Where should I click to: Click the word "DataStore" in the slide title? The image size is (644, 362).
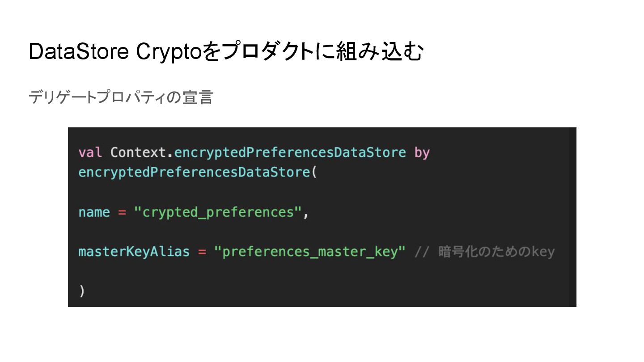pos(79,52)
